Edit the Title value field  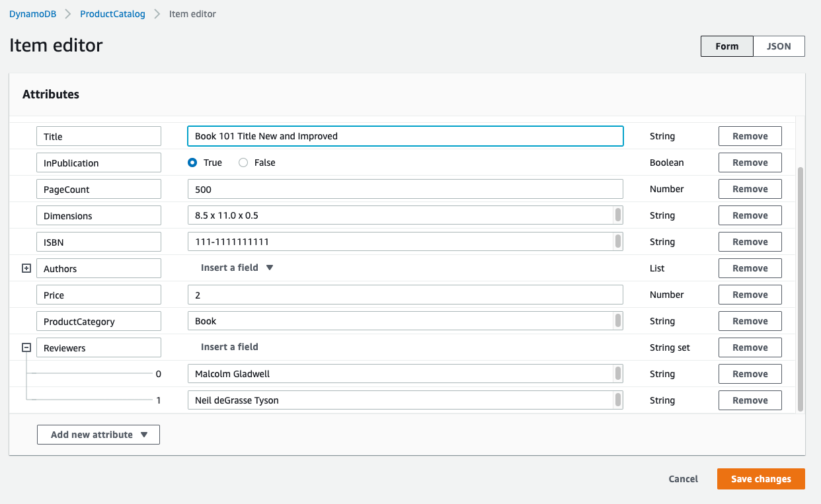coord(405,136)
